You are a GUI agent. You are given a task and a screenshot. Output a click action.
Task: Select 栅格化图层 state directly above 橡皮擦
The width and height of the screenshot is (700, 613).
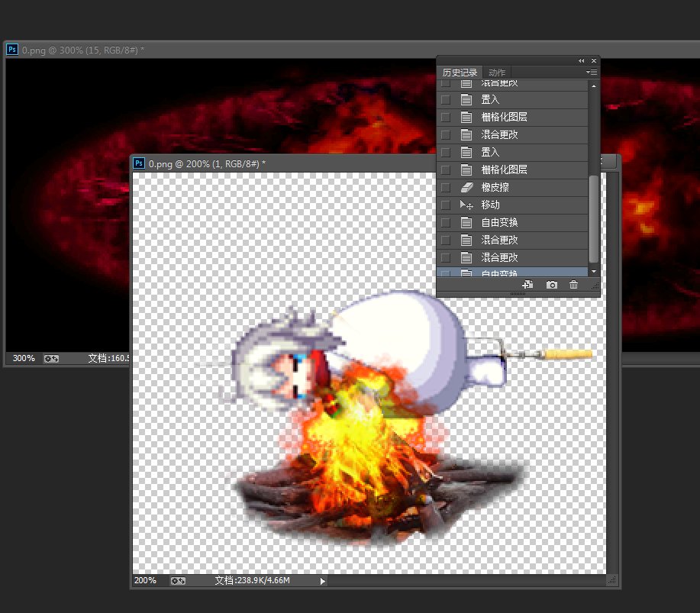pos(512,169)
